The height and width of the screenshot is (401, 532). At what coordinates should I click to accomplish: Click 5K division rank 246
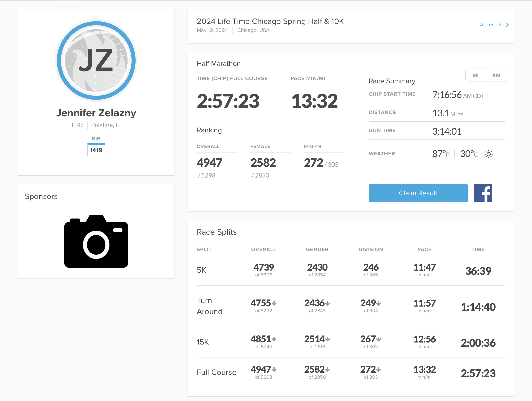[371, 267]
